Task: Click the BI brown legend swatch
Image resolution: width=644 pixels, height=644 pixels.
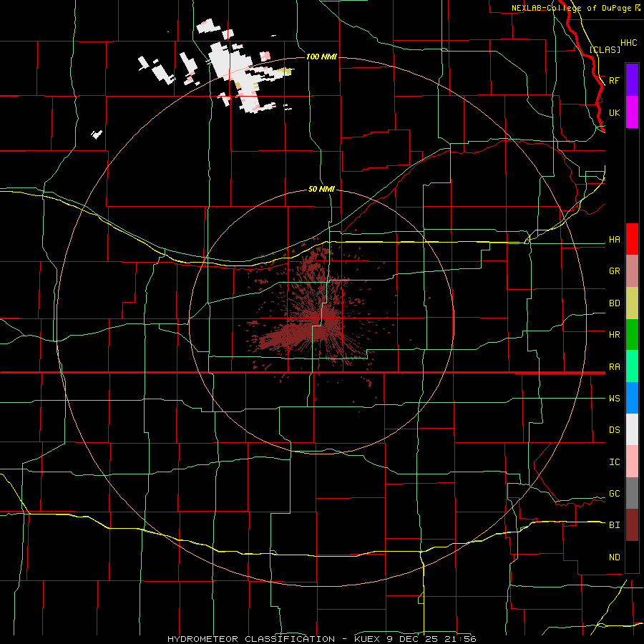Action: (632, 525)
